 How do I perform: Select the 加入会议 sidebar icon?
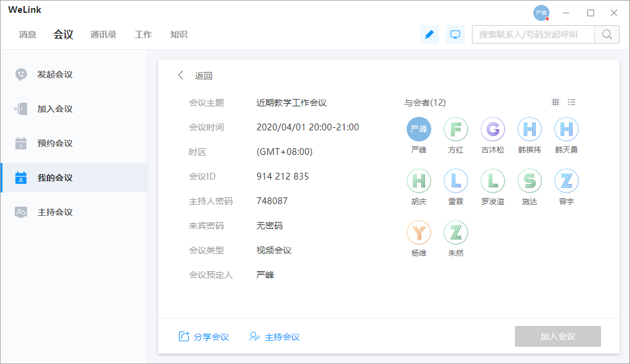21,108
